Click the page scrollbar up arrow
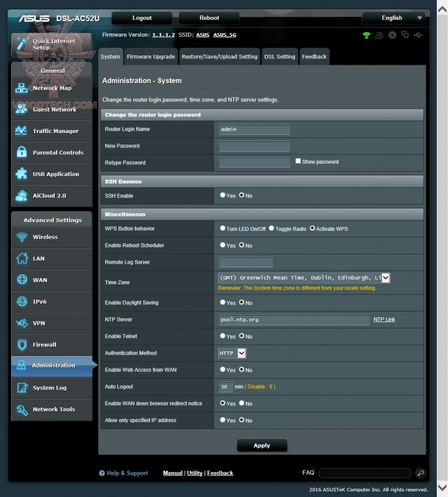This screenshot has height=497, width=448. [x=442, y=9]
